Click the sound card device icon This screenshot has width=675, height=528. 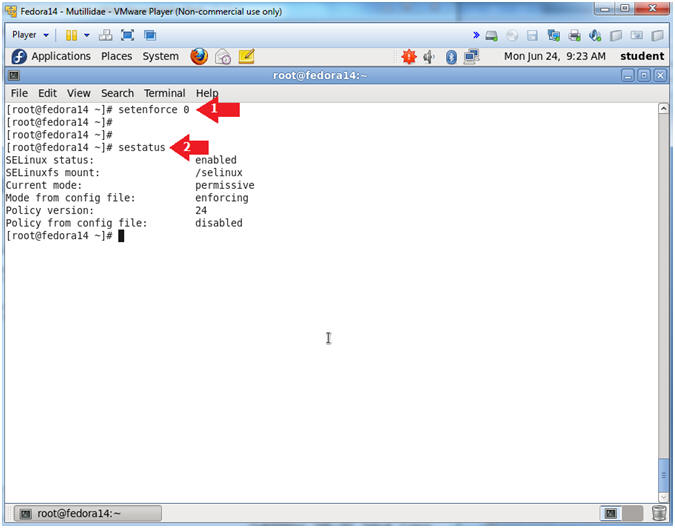click(x=595, y=35)
